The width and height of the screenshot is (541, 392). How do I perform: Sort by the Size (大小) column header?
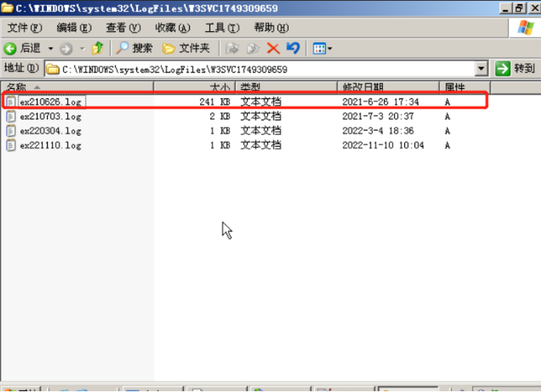point(194,87)
